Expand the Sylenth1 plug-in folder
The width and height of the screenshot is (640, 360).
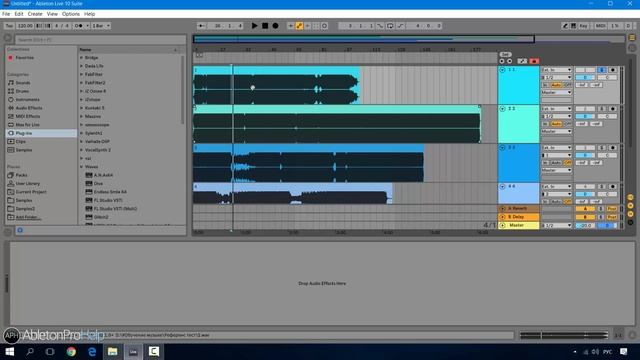[82, 133]
